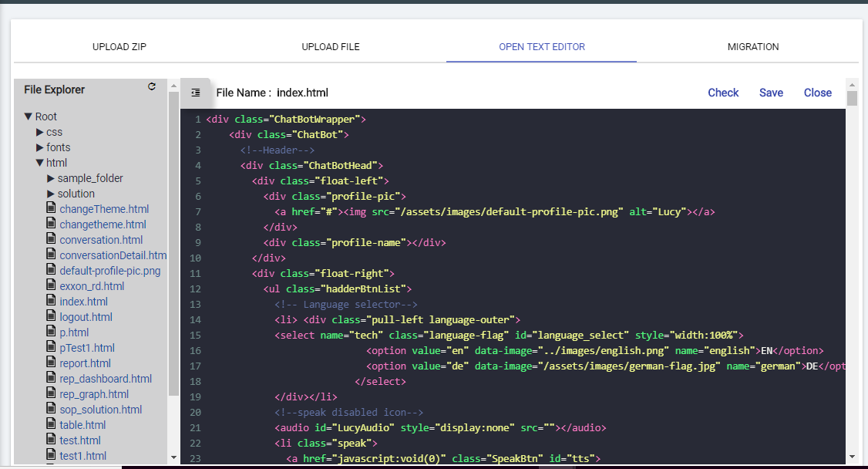Open logout.html file

(86, 317)
